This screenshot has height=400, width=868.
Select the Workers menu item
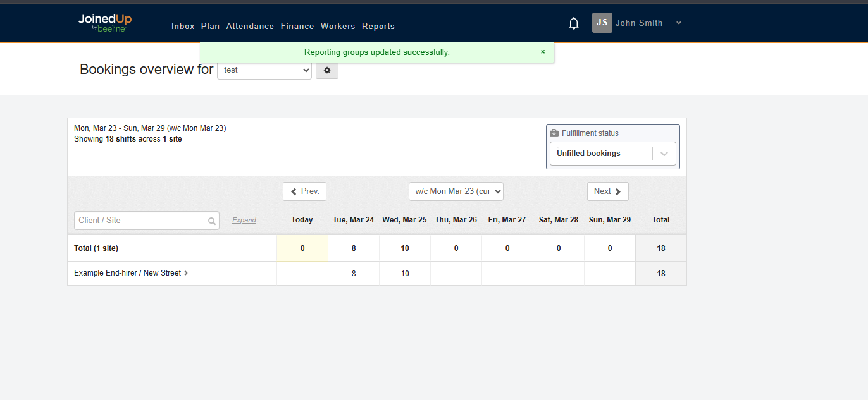point(338,26)
